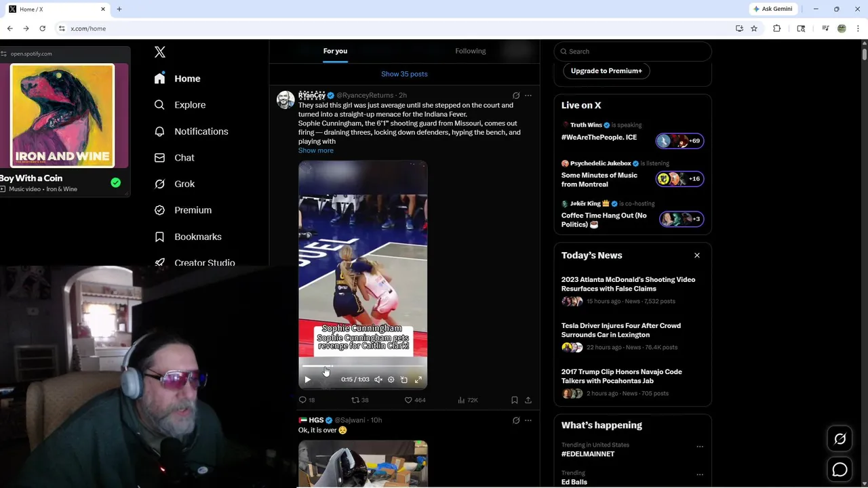Bookmark this page with the star icon
The width and height of the screenshot is (868, 488).
tap(754, 28)
